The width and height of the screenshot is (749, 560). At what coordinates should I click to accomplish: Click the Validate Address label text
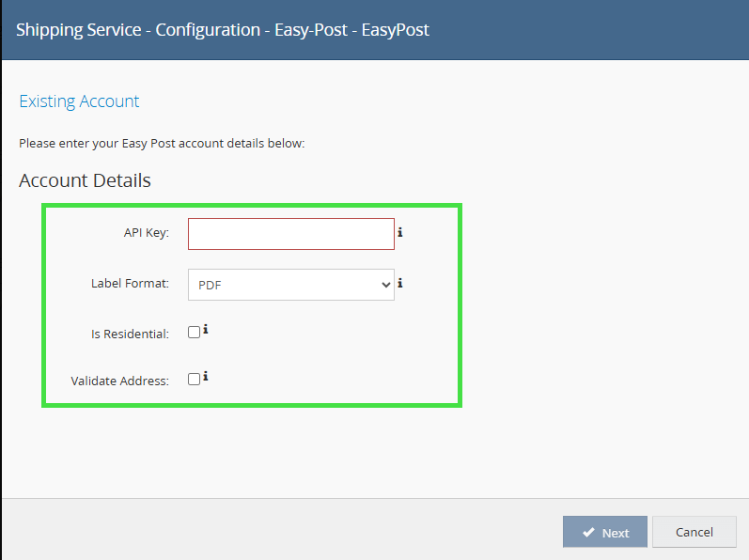(120, 381)
